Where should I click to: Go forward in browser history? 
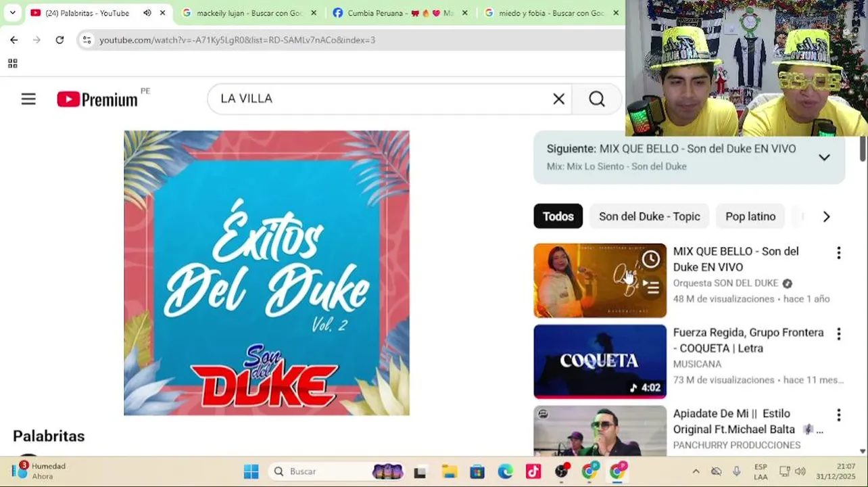[x=37, y=40]
